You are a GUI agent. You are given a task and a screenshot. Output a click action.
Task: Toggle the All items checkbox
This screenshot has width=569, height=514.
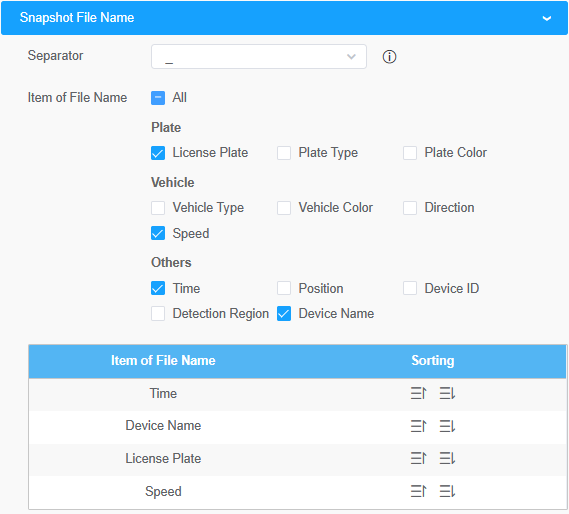pos(158,98)
